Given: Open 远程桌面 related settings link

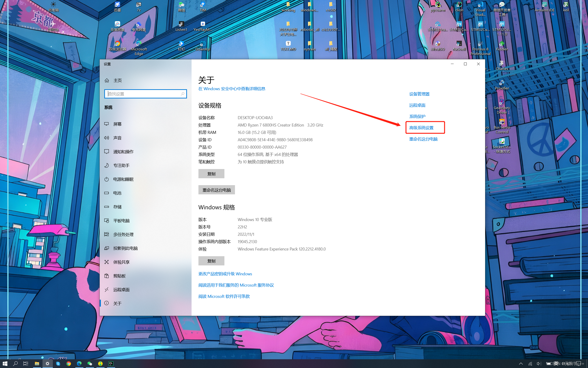Looking at the screenshot, I should point(417,105).
